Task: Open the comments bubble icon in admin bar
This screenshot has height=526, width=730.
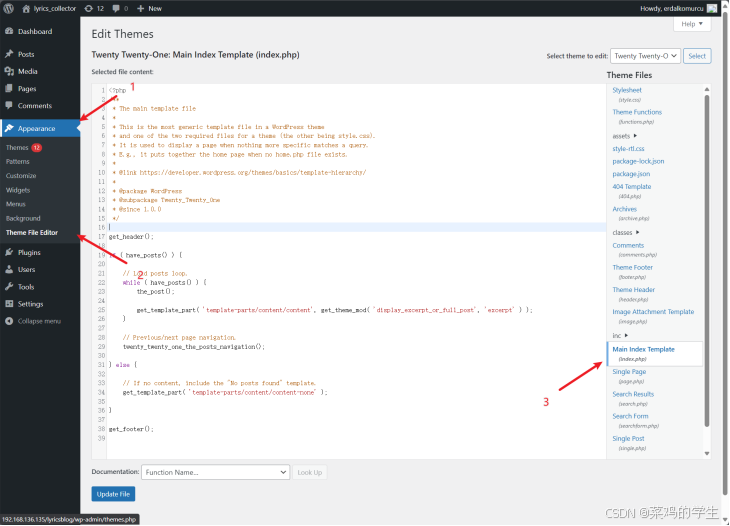Action: pyautogui.click(x=116, y=8)
